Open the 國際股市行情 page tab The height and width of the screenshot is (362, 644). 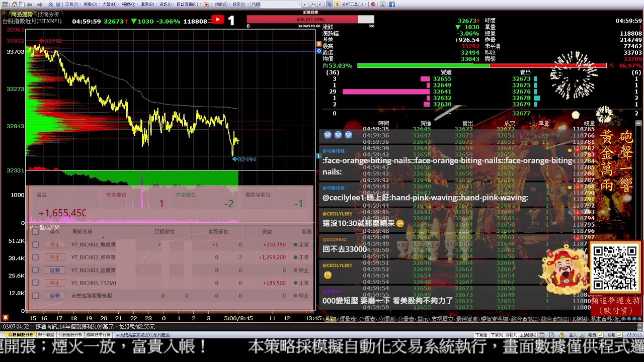tap(98, 334)
